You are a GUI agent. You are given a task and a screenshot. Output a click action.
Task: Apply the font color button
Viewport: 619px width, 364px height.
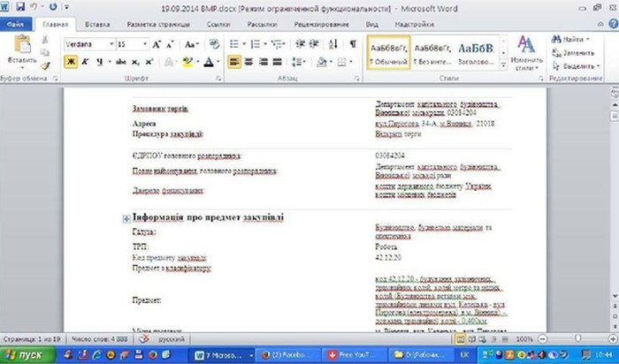click(209, 62)
